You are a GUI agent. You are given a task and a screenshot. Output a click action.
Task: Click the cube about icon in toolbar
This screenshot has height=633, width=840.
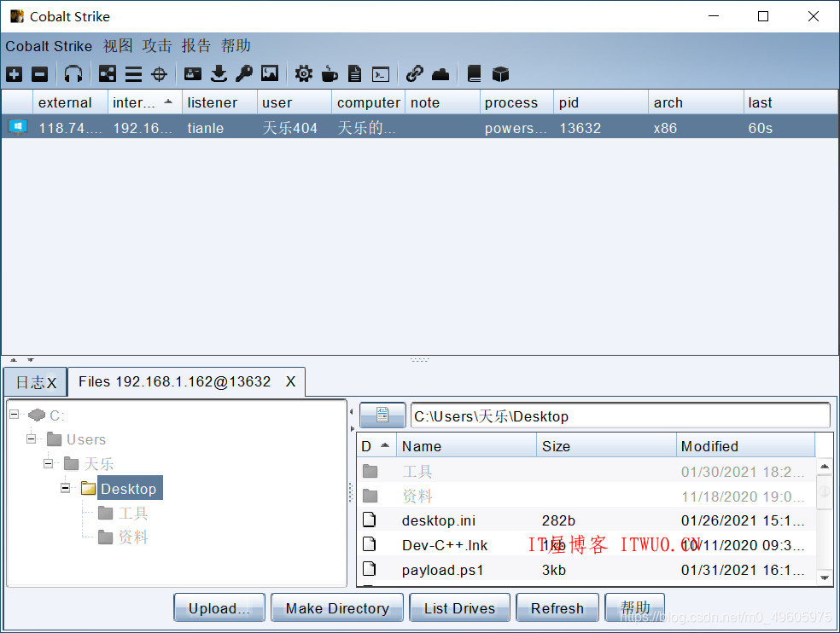[x=500, y=74]
